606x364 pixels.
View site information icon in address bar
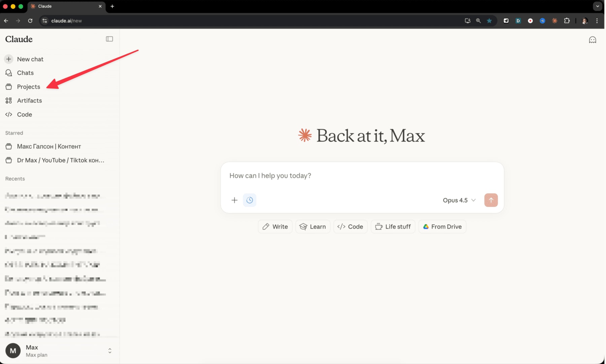(44, 21)
